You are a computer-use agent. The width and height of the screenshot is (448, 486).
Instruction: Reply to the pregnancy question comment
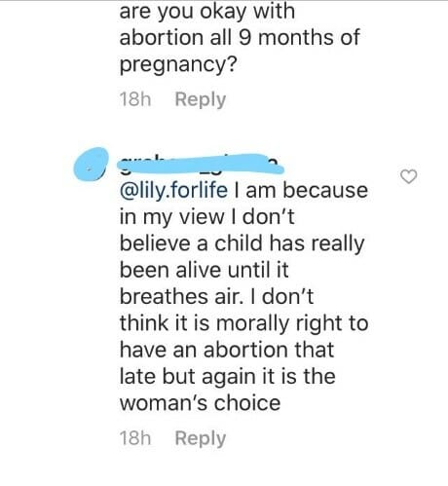click(x=201, y=99)
